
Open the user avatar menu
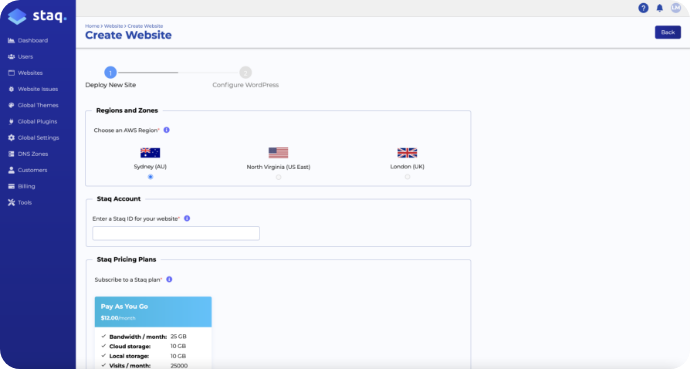676,8
